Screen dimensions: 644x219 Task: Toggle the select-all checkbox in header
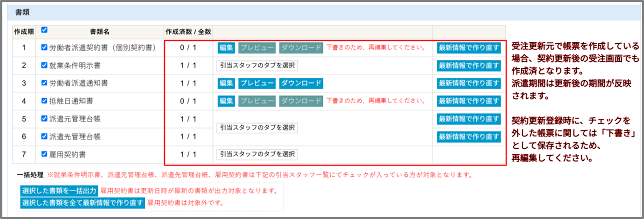[x=44, y=29]
